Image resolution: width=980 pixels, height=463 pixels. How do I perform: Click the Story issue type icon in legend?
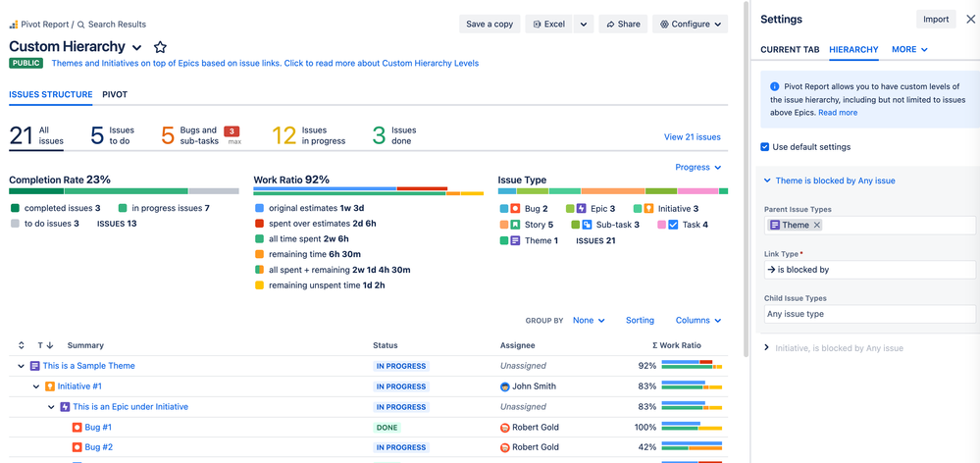pyautogui.click(x=515, y=225)
